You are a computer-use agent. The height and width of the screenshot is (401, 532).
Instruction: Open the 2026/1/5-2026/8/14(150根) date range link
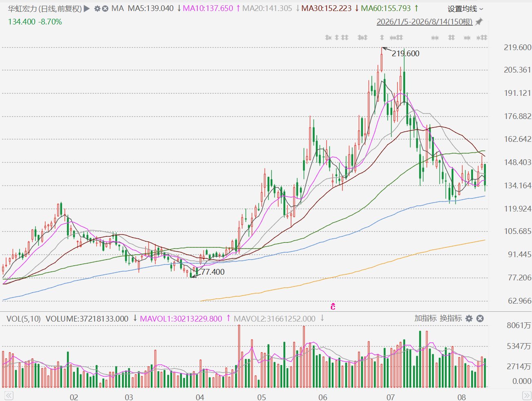(424, 22)
